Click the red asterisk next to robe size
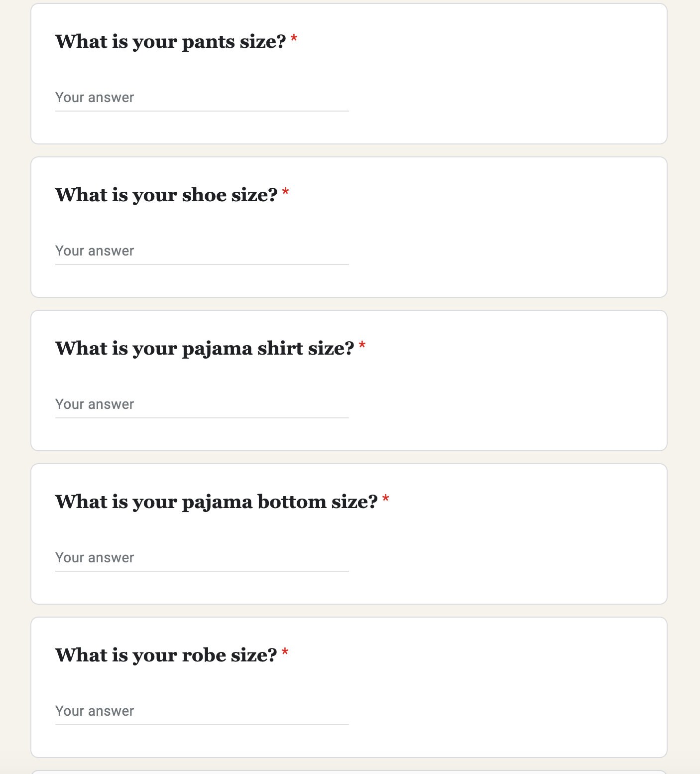Screen dimensions: 700x774 pos(285,652)
